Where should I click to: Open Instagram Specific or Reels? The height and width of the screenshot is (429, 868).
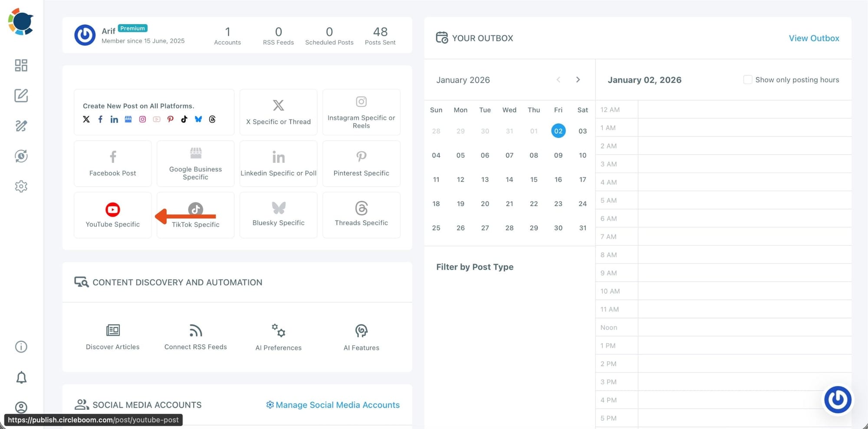(361, 112)
